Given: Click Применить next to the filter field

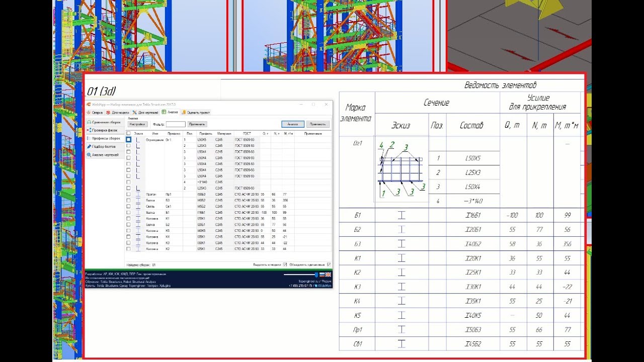Looking at the screenshot, I should 197,124.
